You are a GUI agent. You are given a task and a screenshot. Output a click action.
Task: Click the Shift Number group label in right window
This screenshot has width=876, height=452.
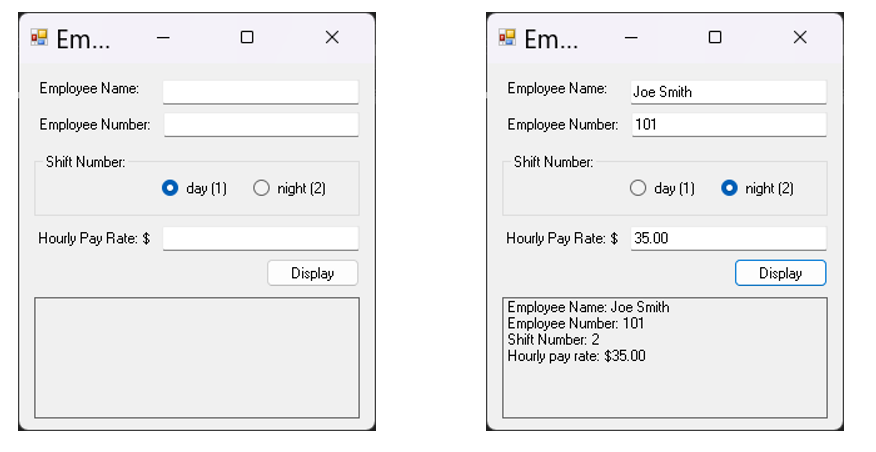coord(554,162)
